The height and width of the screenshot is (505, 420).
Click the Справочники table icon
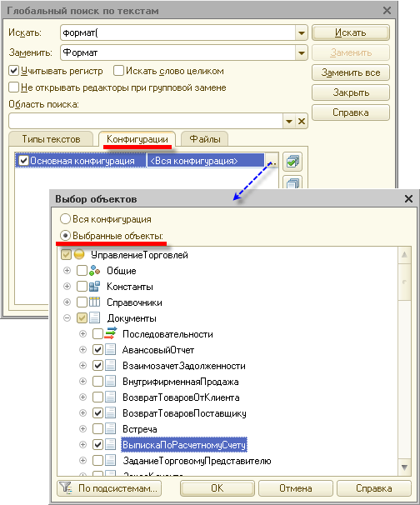click(94, 302)
